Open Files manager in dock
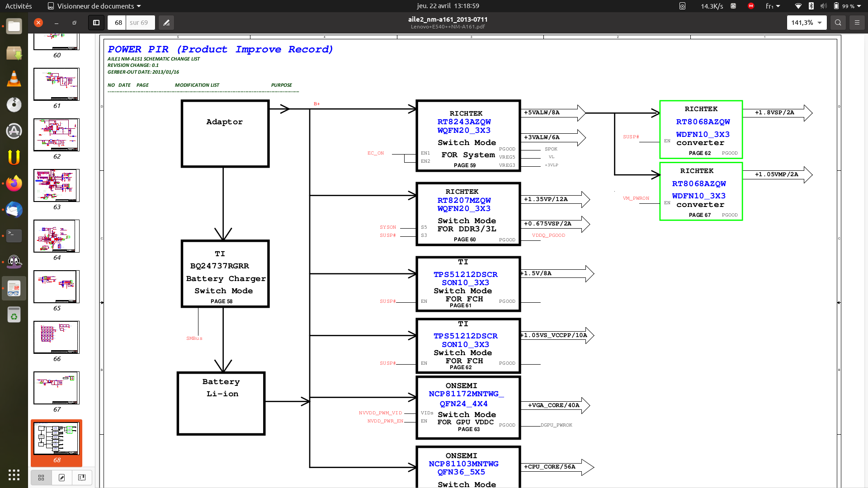 (14, 26)
